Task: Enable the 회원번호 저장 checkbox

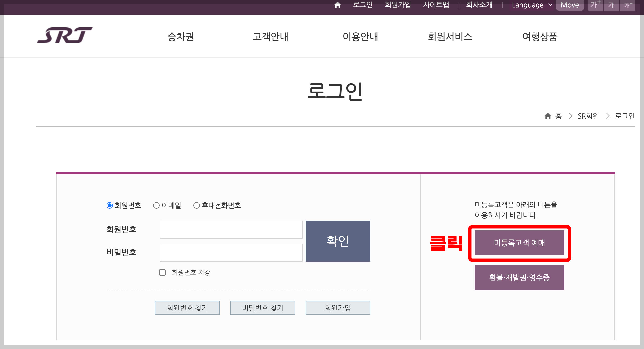Action: pyautogui.click(x=162, y=272)
